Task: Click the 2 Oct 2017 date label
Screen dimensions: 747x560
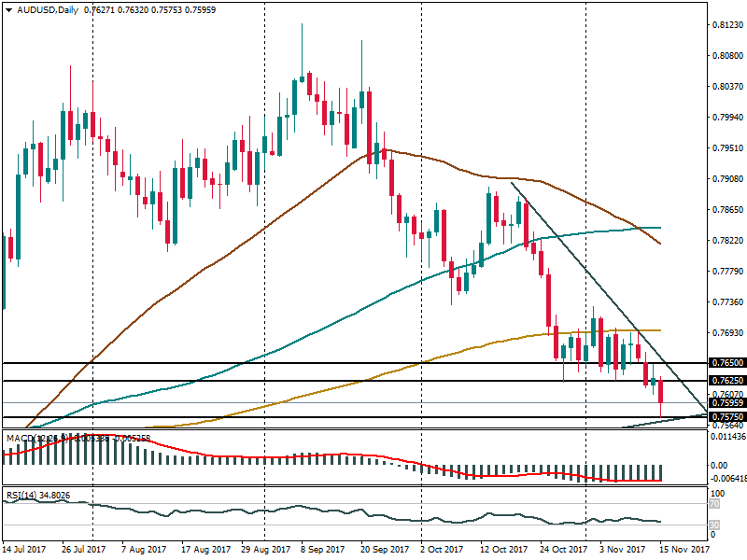Action: (x=443, y=551)
